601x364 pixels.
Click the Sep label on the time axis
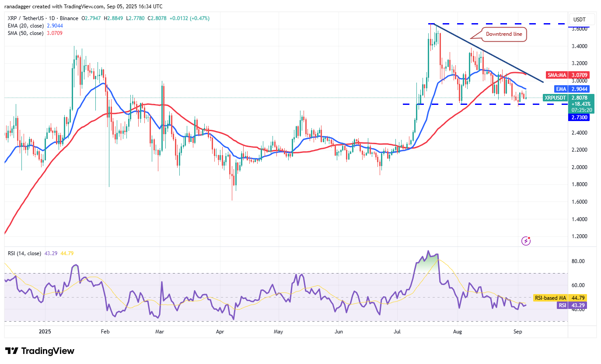tap(517, 332)
